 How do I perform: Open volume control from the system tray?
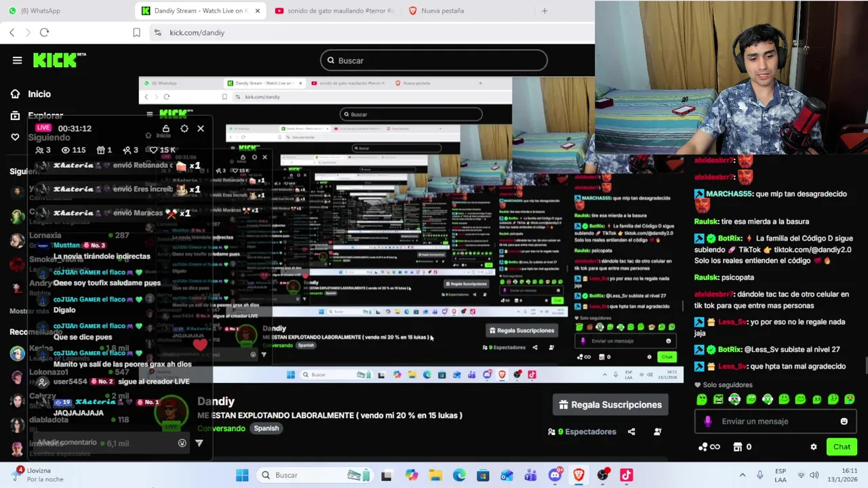pos(814,475)
